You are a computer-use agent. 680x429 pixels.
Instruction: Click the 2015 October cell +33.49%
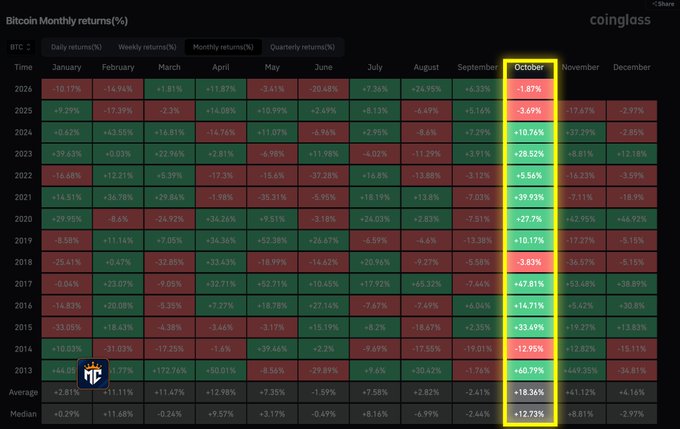coord(529,327)
